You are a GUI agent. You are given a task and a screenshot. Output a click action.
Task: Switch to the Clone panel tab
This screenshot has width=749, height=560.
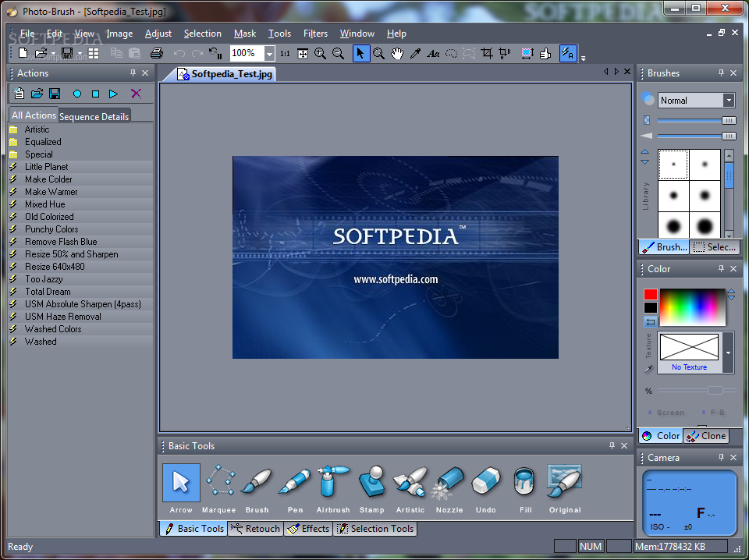point(707,435)
